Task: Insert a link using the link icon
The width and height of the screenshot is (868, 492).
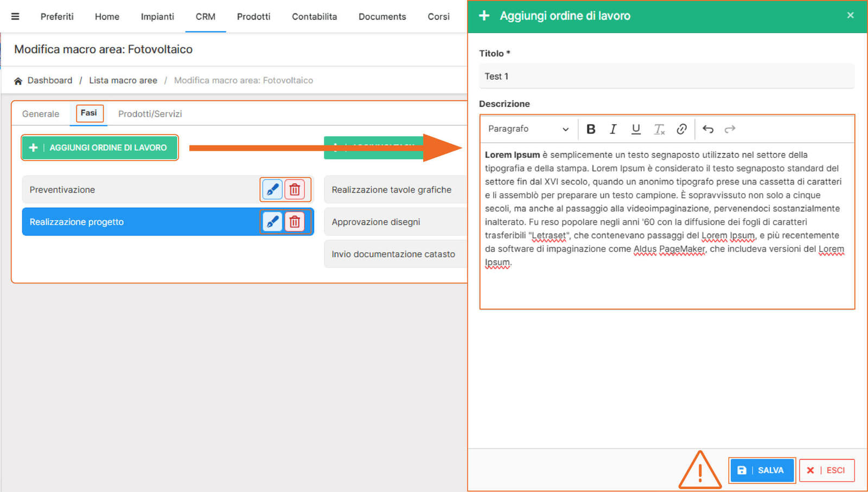Action: 681,129
